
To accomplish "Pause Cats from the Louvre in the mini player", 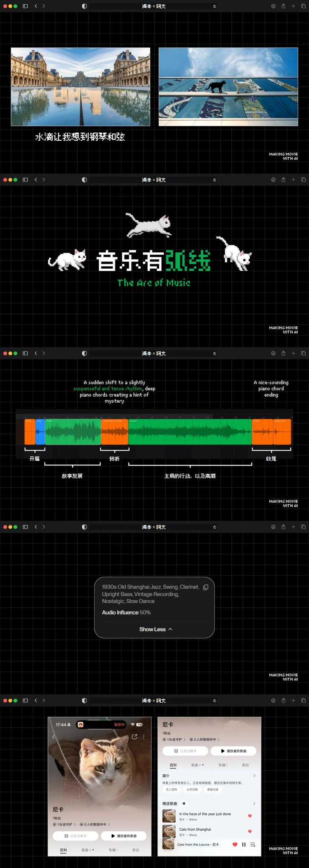I will coord(244,844).
